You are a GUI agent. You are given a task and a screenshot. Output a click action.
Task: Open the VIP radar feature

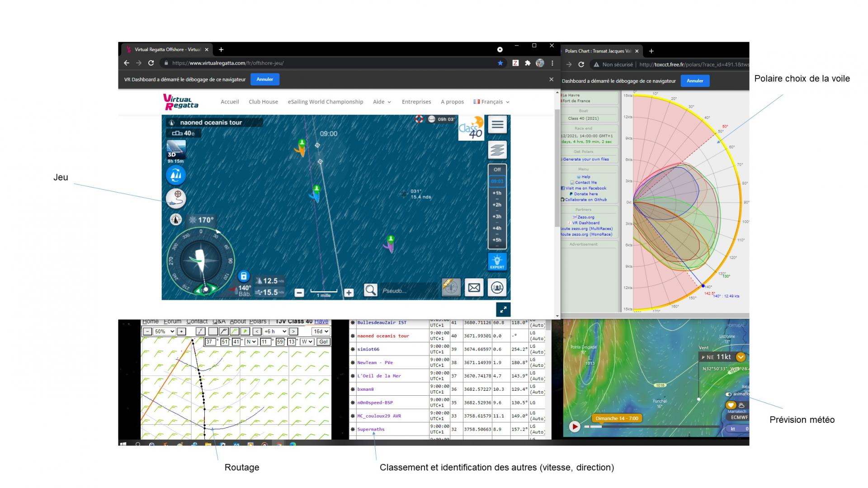451,287
